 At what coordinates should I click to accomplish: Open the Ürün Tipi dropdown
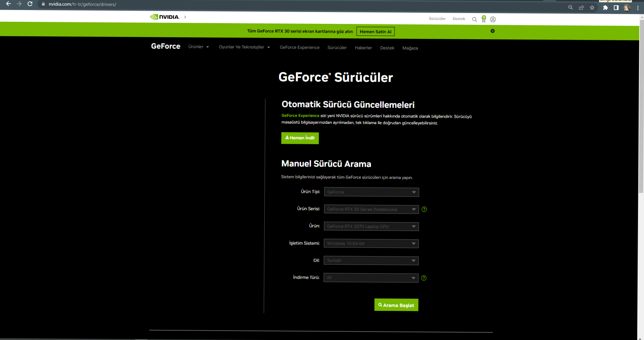371,192
